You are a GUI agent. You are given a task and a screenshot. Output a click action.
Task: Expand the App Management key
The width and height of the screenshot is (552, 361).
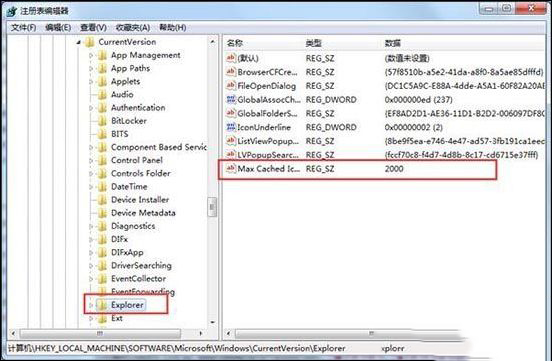[x=91, y=55]
